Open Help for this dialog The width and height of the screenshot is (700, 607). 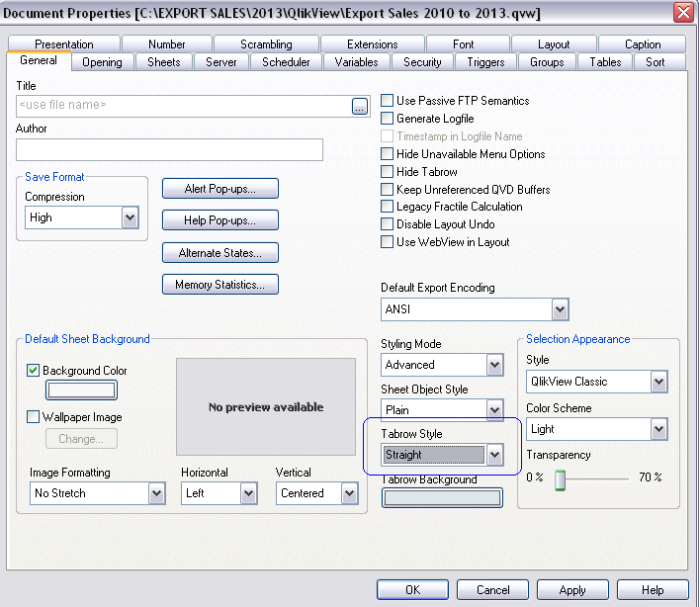[653, 590]
